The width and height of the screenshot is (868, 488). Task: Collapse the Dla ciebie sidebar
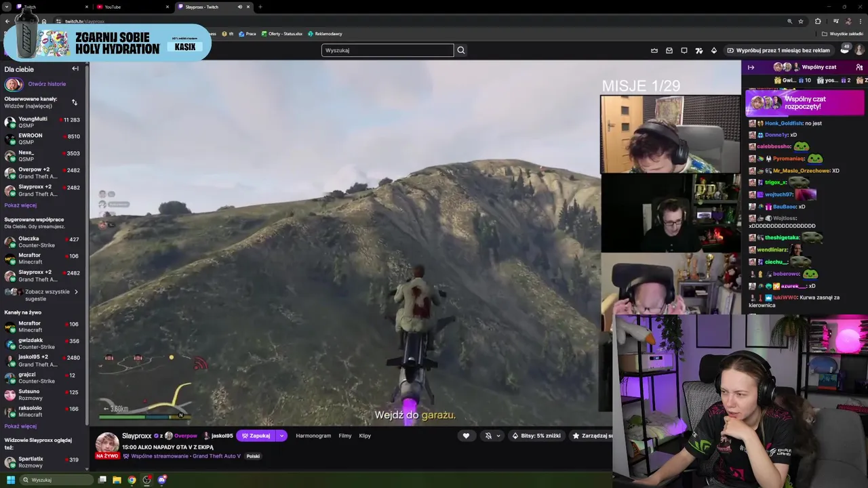[x=75, y=68]
